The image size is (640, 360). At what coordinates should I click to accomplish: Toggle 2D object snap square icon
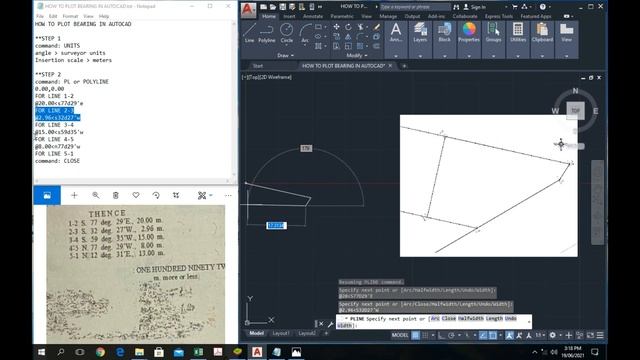(x=493, y=335)
